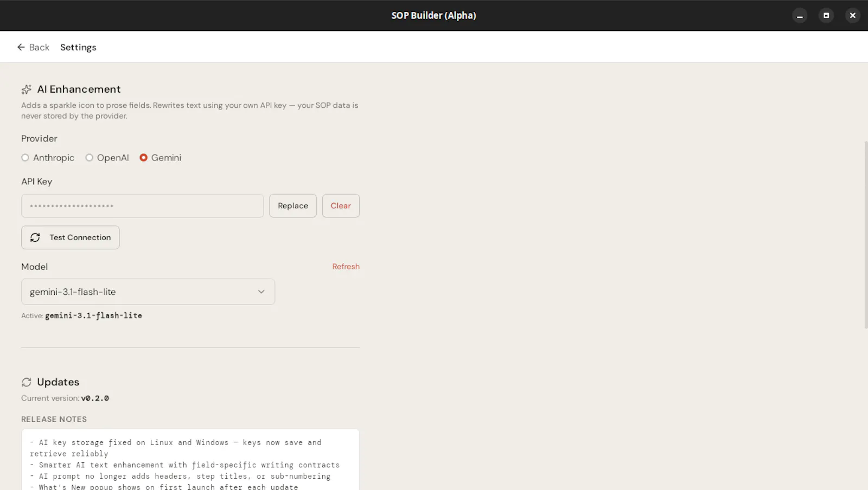Maximize the SOP Builder window
The height and width of the screenshot is (490, 868).
(x=826, y=16)
